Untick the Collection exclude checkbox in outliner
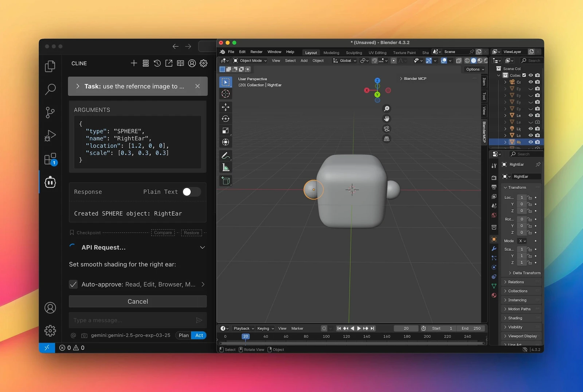The height and width of the screenshot is (392, 583). point(524,75)
